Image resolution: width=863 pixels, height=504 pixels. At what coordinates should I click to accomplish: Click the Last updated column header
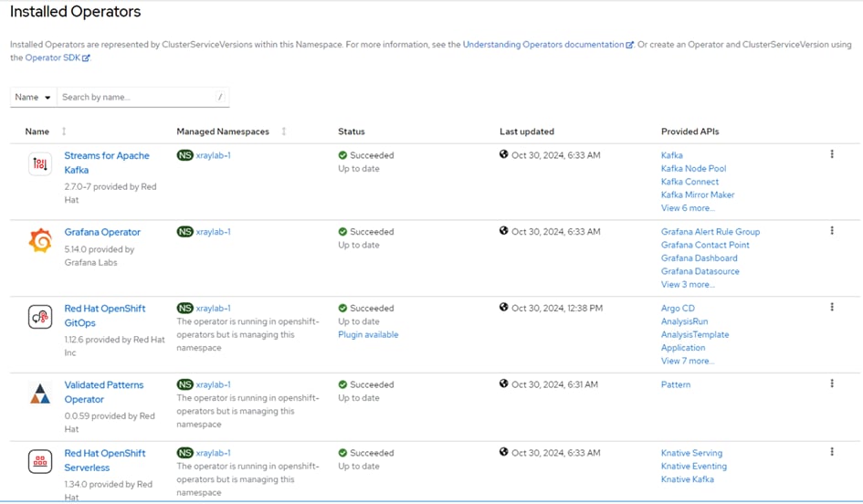coord(527,131)
